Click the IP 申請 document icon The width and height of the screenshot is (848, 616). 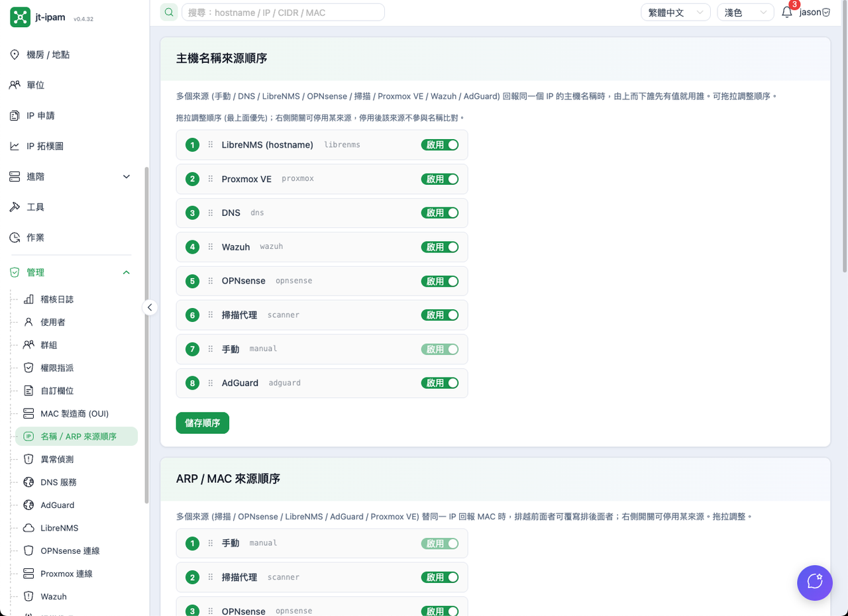(15, 115)
